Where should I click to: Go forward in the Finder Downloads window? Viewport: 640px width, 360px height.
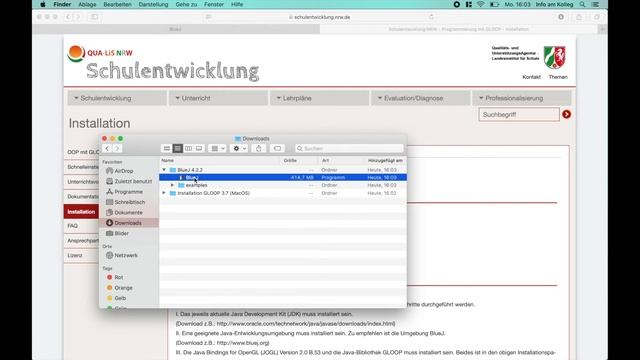coord(117,149)
